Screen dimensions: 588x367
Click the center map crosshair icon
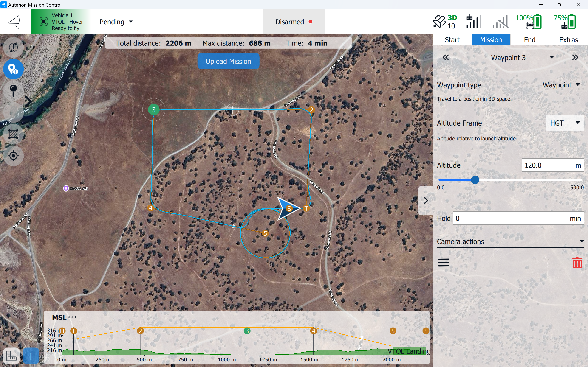coord(13,156)
